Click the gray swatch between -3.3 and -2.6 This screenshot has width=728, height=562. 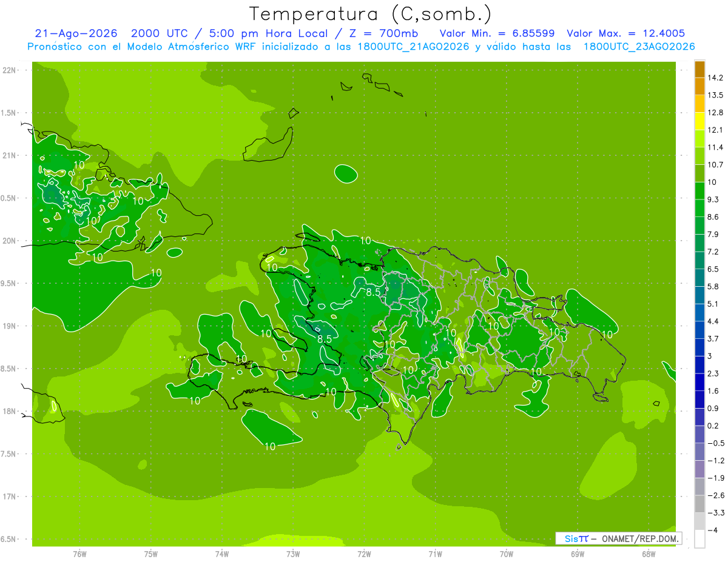pos(699,504)
